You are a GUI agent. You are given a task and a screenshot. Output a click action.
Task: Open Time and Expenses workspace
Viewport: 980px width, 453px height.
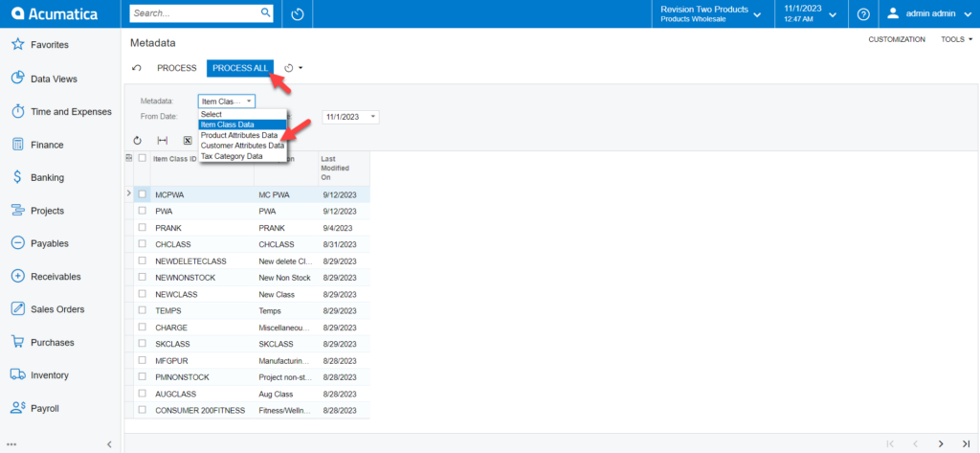click(61, 111)
